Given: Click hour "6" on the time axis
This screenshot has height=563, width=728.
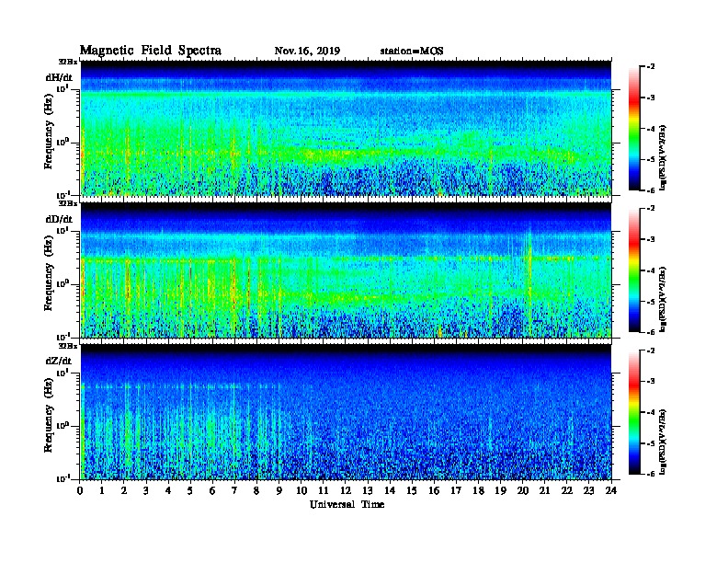Looking at the screenshot, I should 212,491.
